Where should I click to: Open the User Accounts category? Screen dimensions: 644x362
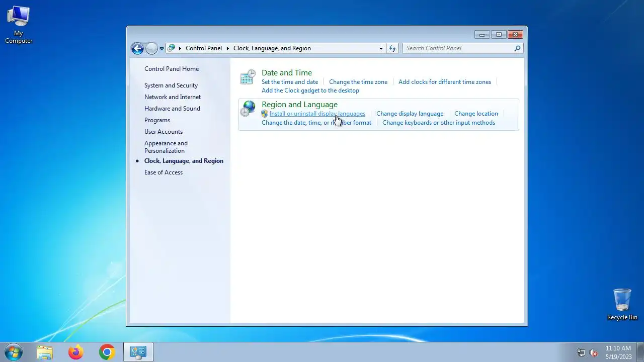click(164, 132)
